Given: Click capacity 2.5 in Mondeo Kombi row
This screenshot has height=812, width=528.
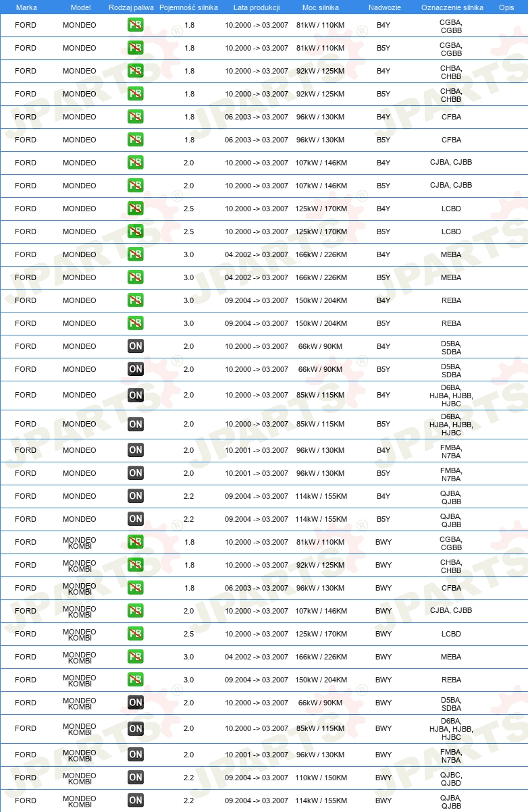Looking at the screenshot, I should coord(188,634).
